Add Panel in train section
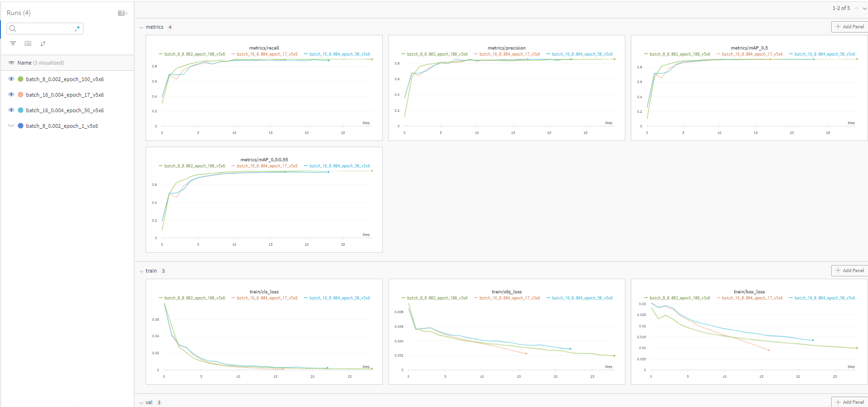868x407 pixels. coord(850,271)
